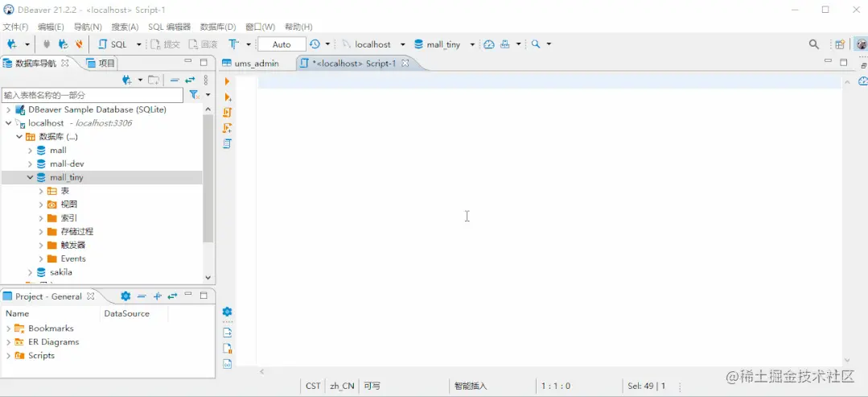Open the mall_tiny active database selector
This screenshot has width=868, height=397.
coord(445,44)
